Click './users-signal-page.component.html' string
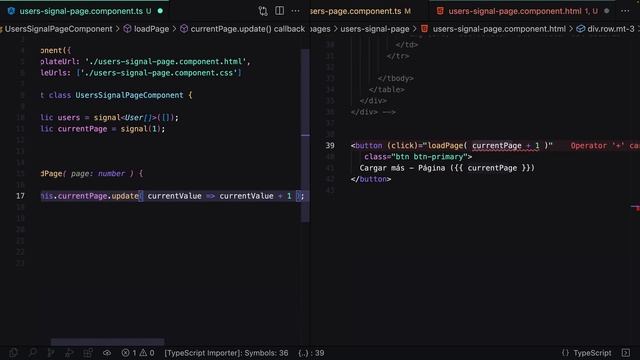The image size is (640, 360). (166, 62)
